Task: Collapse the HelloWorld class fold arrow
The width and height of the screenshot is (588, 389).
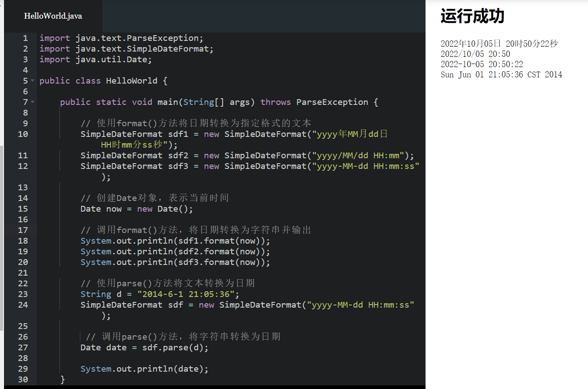Action: point(32,81)
